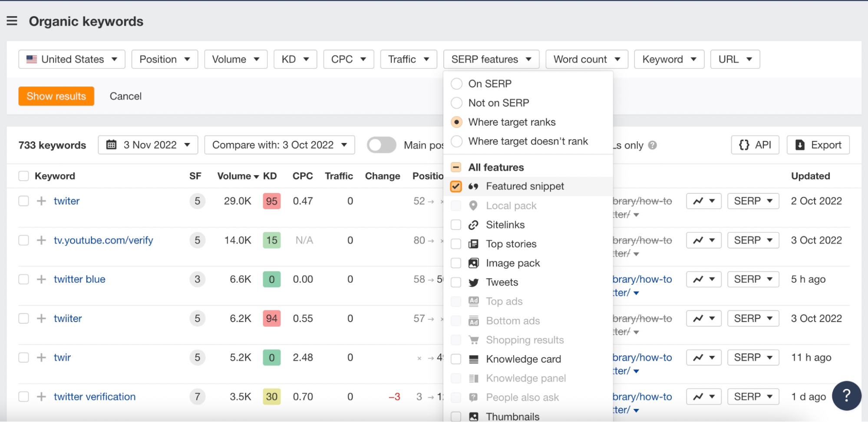Click the info icon next to 'only'

click(652, 145)
